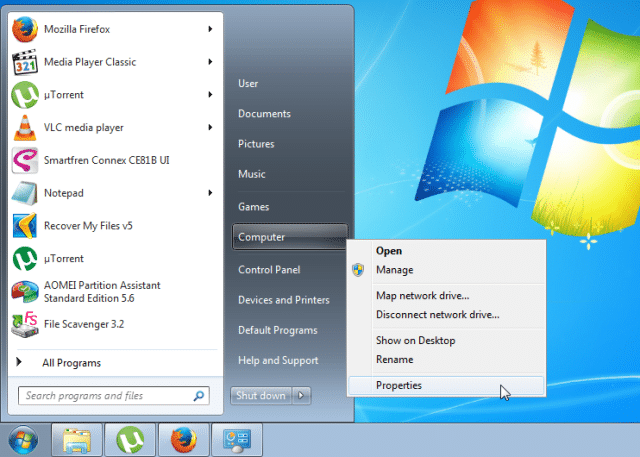
Task: Open Default Programs
Action: tap(278, 330)
